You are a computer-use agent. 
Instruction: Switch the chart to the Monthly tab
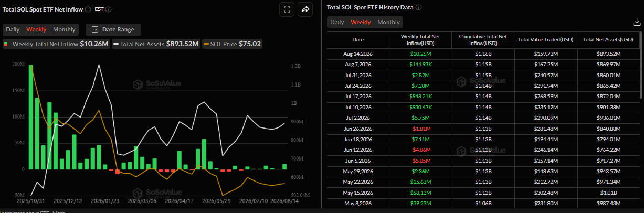click(x=64, y=29)
